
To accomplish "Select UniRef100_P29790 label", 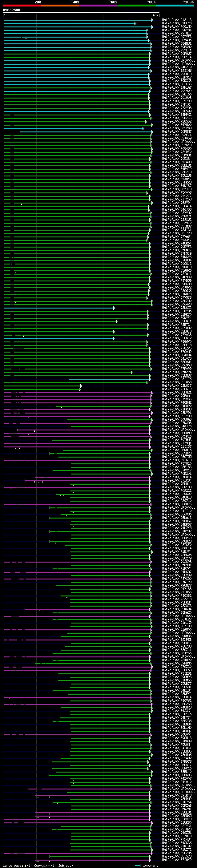I will pos(177,101).
